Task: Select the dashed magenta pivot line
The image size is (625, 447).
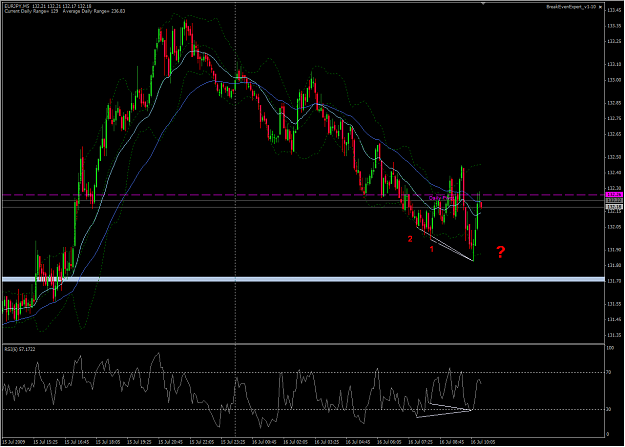Action: tap(304, 195)
